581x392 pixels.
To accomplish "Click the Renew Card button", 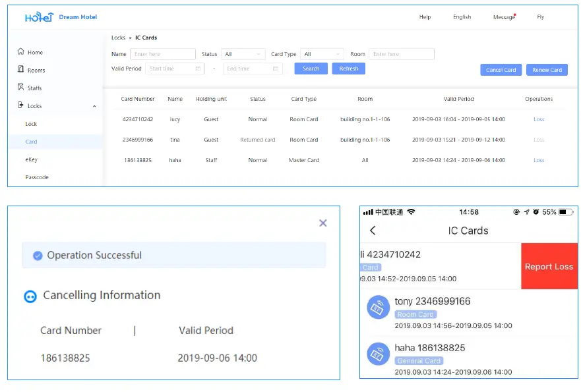I will point(547,70).
